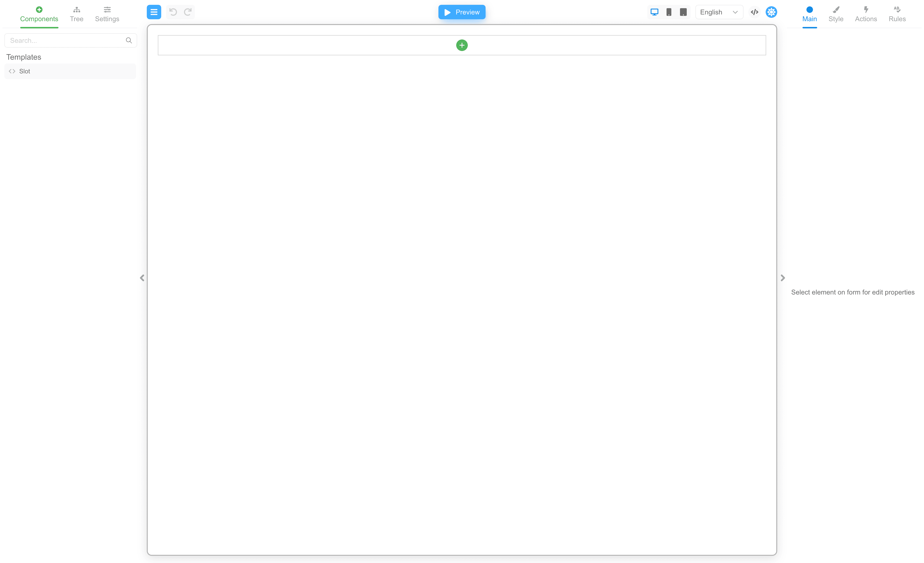The image size is (924, 563).
Task: Open the JSON code view icon
Action: pos(755,12)
